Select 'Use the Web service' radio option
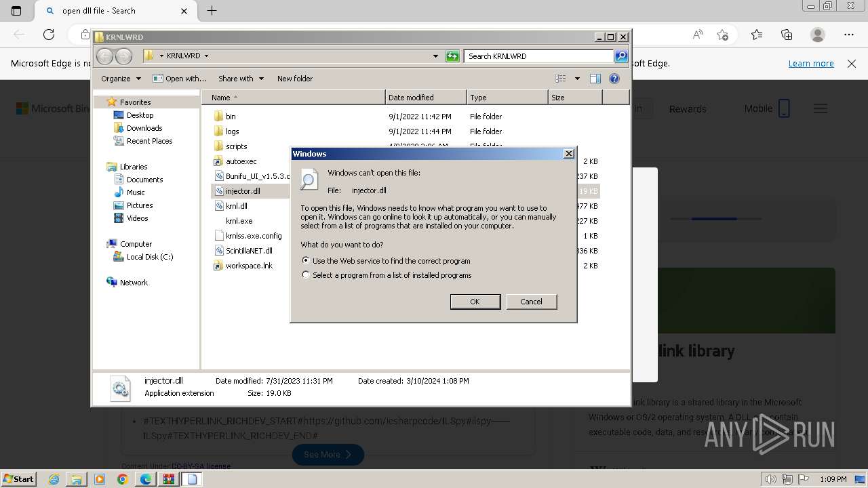This screenshot has height=488, width=868. click(x=306, y=260)
